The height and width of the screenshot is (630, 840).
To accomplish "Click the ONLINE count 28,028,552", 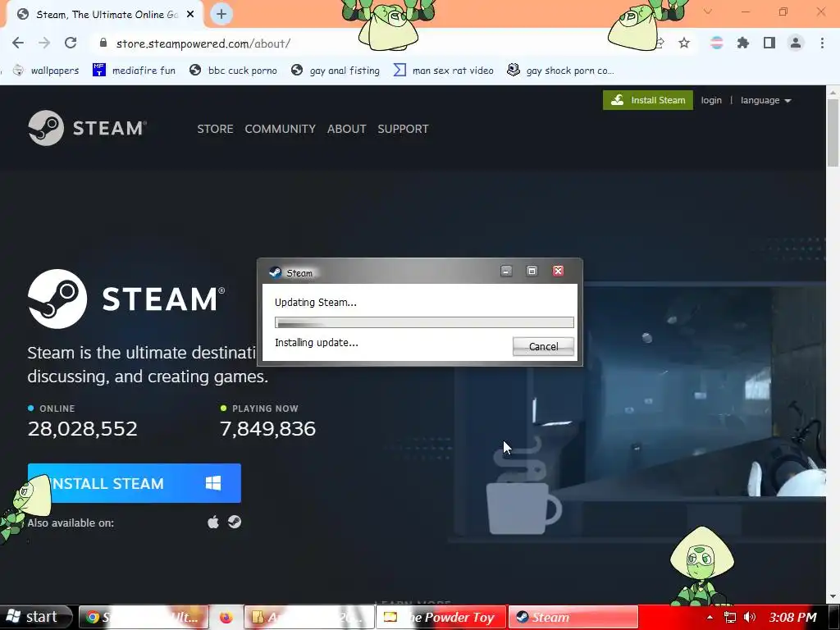I will coord(83,428).
